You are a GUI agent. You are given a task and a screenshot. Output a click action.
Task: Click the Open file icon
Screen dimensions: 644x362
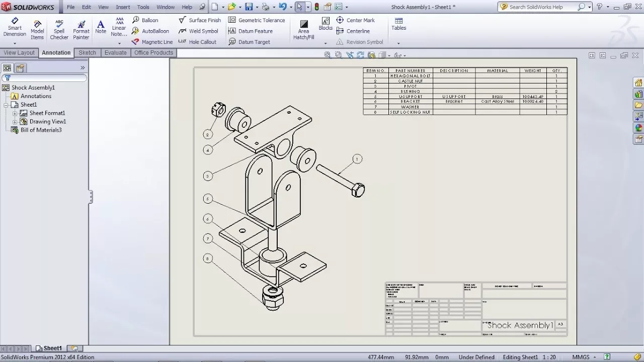pos(231,7)
